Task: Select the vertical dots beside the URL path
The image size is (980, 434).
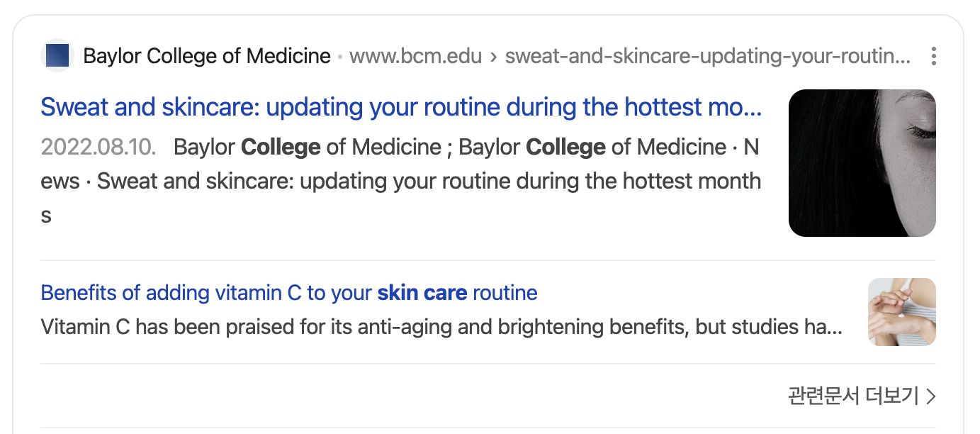Action: [933, 55]
